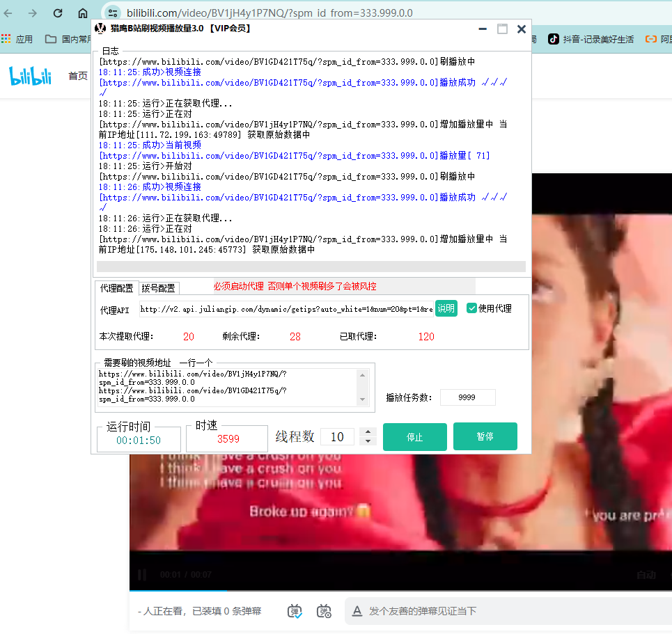Open the 国内常用 bookmark folder
Image resolution: width=672 pixels, height=634 pixels.
[x=68, y=40]
